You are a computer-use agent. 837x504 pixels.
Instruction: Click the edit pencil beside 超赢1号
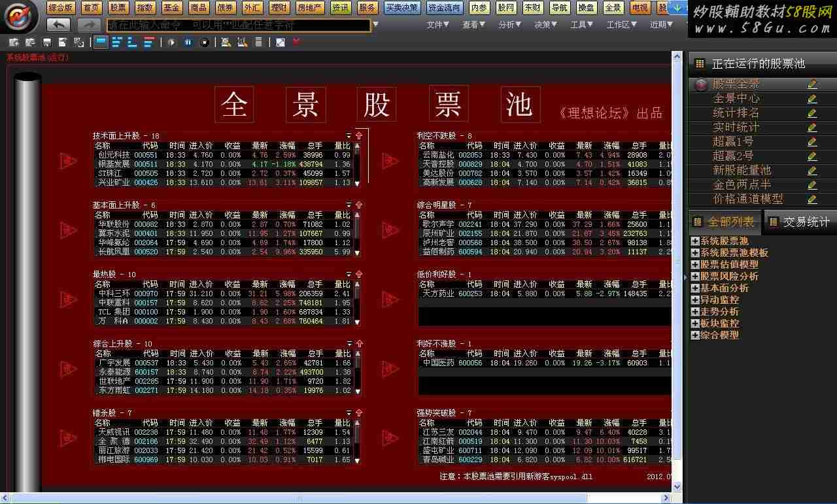(x=812, y=142)
